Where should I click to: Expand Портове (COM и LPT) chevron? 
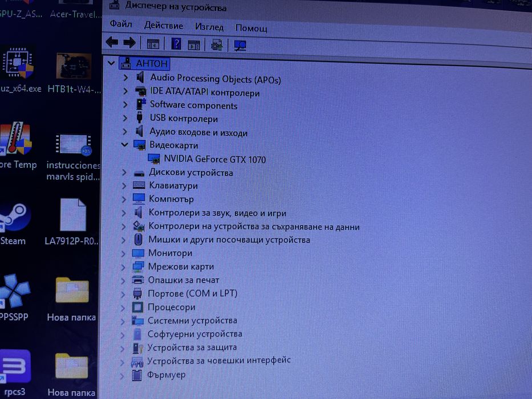pos(123,294)
